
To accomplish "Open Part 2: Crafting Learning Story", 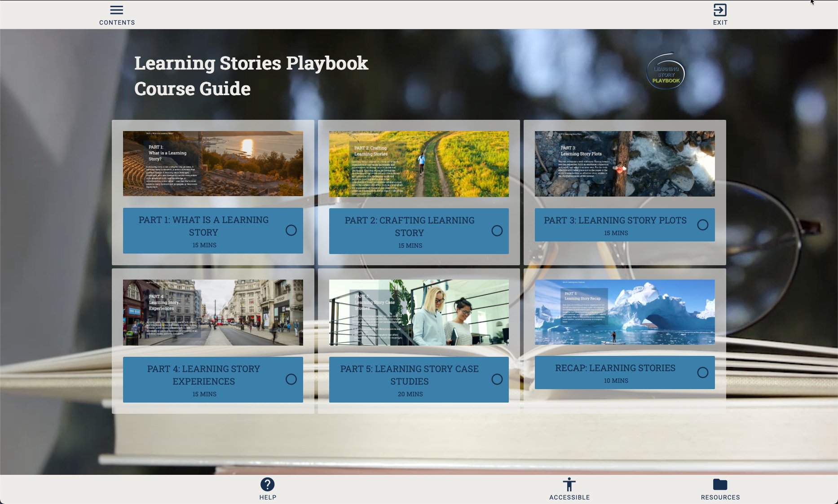I will (419, 231).
